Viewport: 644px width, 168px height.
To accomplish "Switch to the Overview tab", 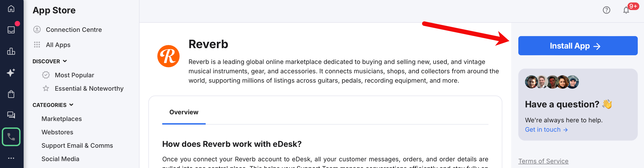I will [x=184, y=112].
